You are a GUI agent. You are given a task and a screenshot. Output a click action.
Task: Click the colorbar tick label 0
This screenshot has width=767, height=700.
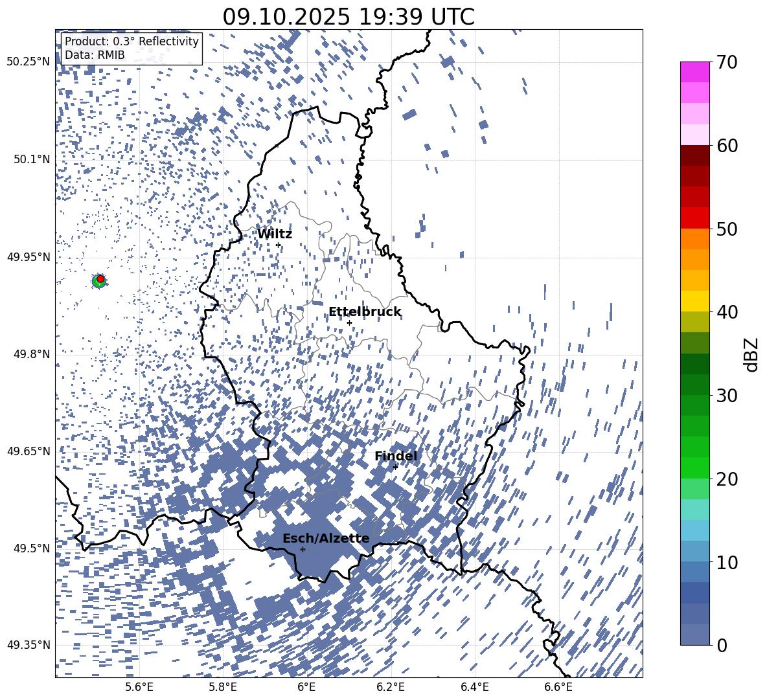tap(722, 645)
